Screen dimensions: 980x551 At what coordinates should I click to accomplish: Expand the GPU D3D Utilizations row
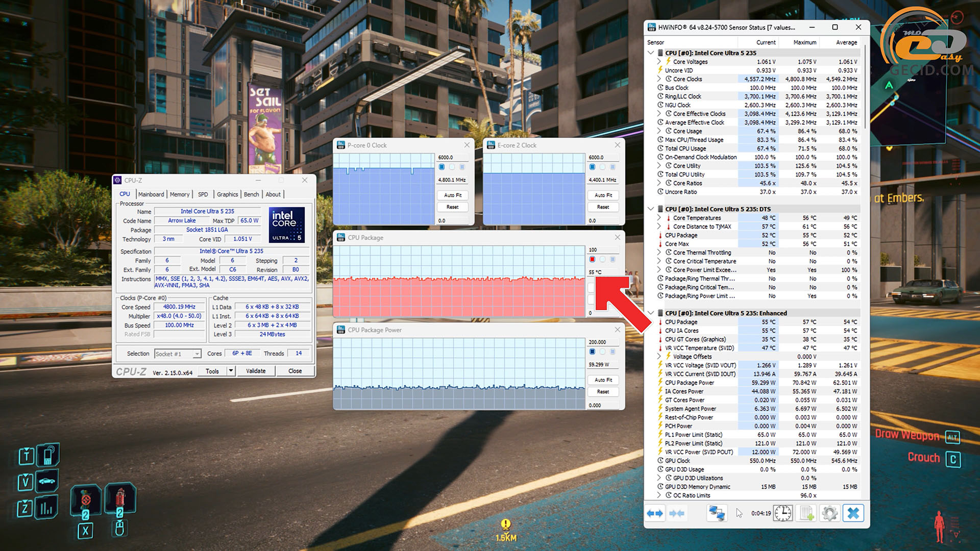coord(659,478)
